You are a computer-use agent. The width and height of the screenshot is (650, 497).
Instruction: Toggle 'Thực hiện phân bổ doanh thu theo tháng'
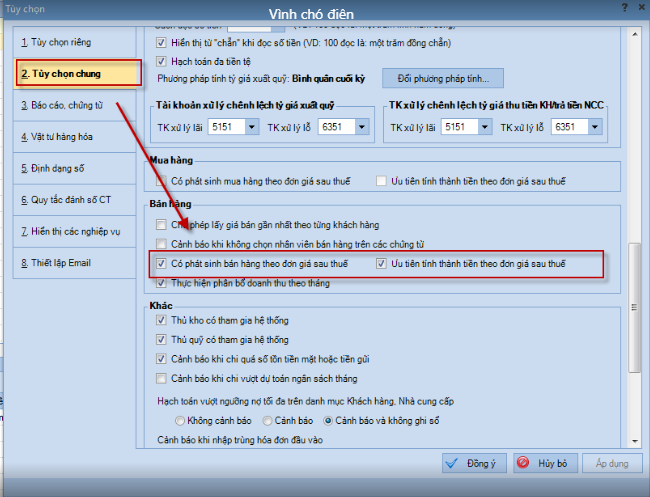point(161,283)
